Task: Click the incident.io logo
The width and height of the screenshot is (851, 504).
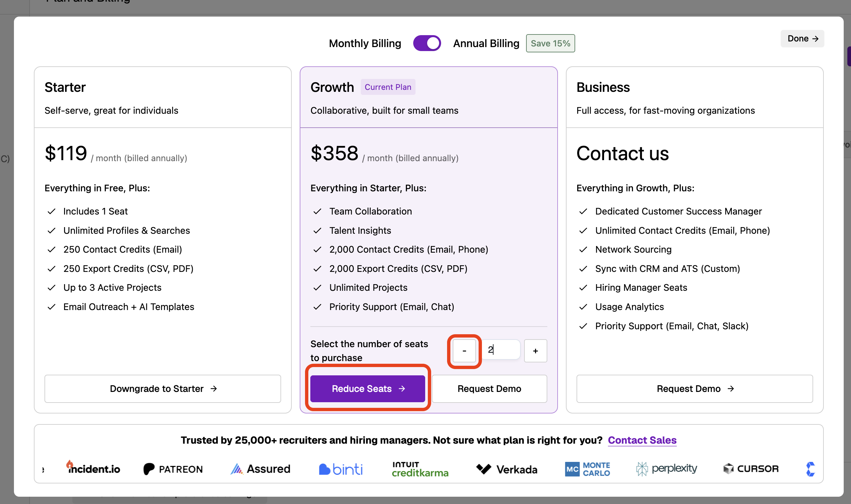Action: click(x=93, y=468)
